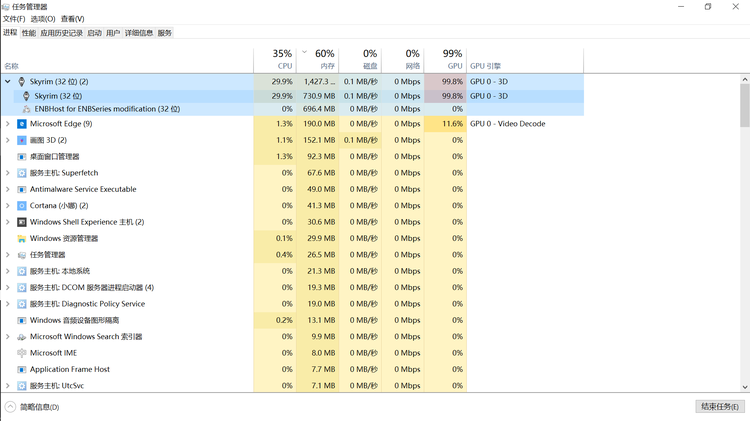Expand the Cortana (2) group
This screenshot has width=750, height=421.
coord(8,206)
